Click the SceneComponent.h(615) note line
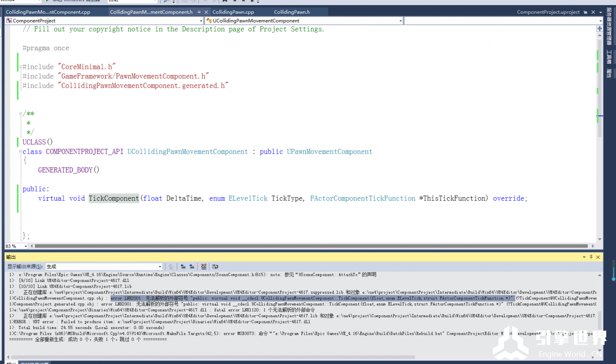 coord(193,275)
